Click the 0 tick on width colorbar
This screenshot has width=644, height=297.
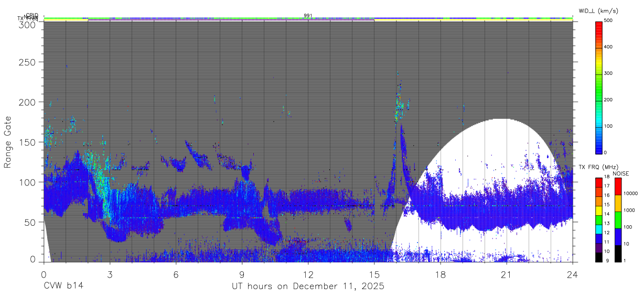[x=606, y=152]
